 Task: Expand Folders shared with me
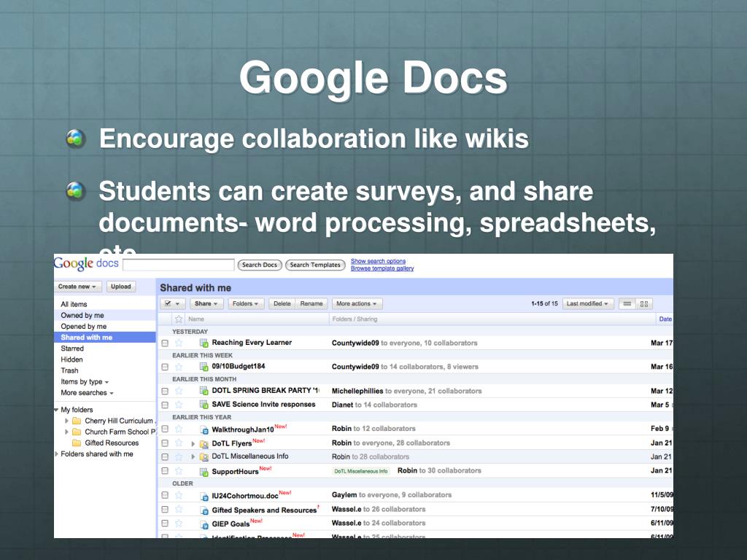pos(57,454)
